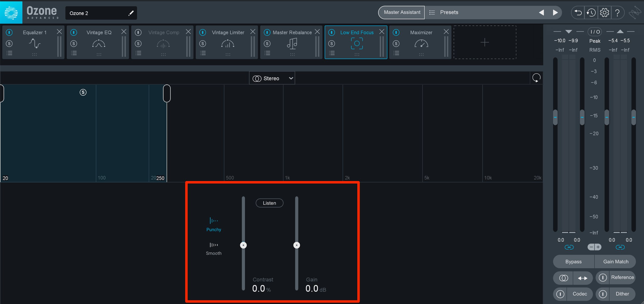Open the I/O meter options
Screen dimensions: 644x304
pos(595,32)
